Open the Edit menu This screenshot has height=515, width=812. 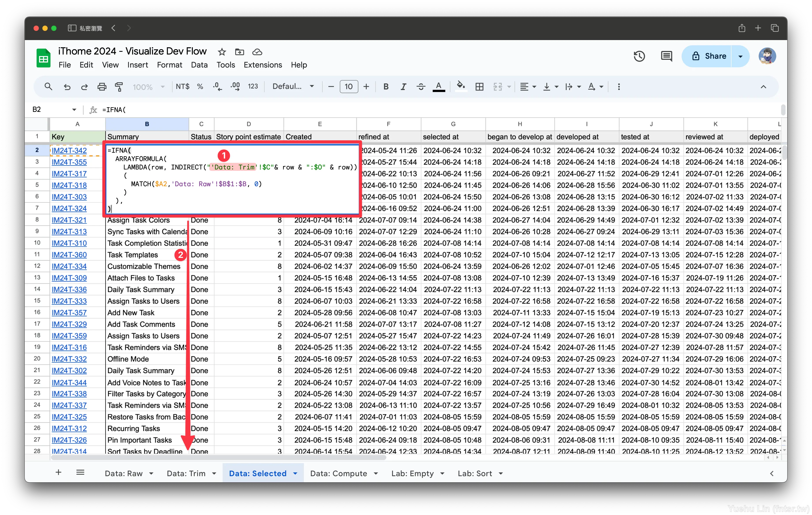(x=86, y=65)
